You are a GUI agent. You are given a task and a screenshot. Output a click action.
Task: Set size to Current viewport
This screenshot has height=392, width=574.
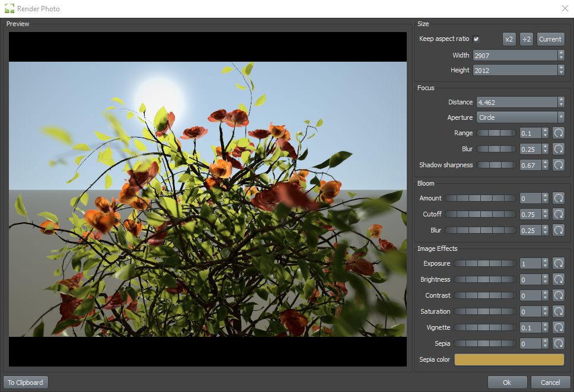[x=550, y=39]
